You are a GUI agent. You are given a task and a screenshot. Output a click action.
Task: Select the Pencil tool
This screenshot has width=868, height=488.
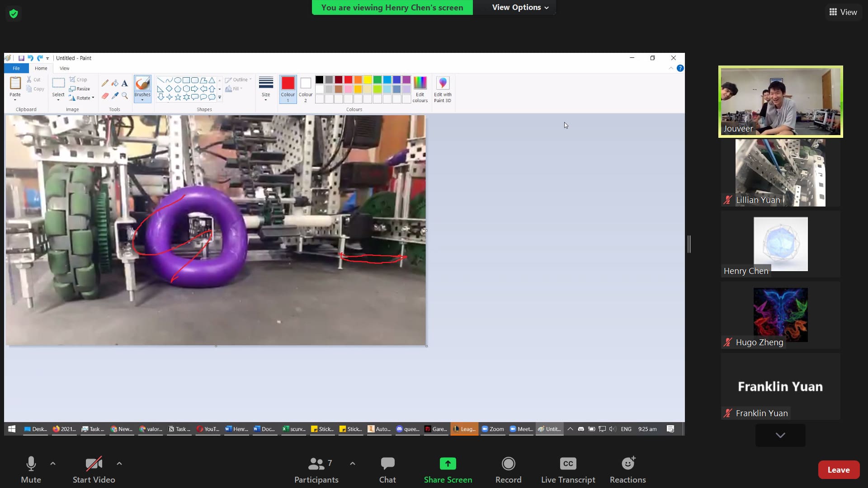point(105,83)
